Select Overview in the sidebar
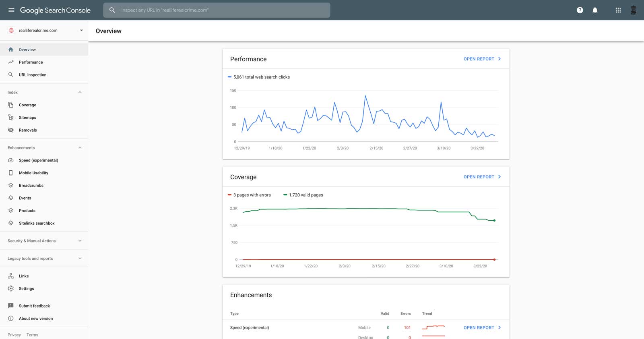The width and height of the screenshot is (644, 339). pos(44,50)
